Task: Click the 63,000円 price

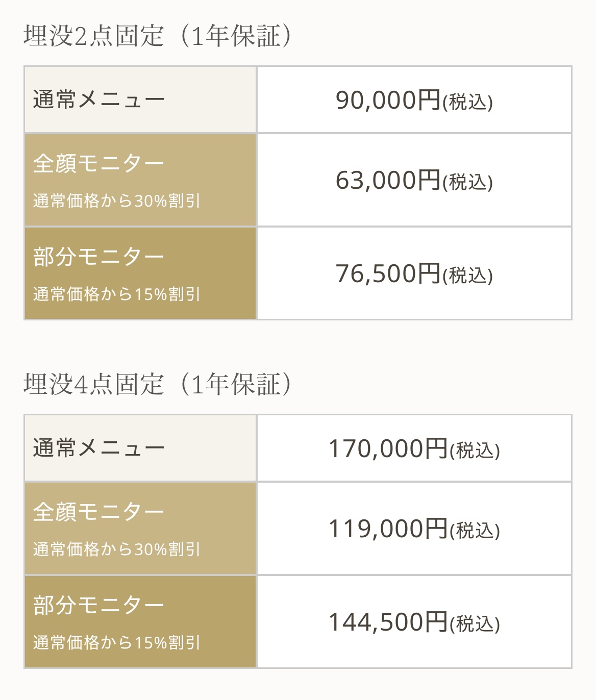Action: click(388, 181)
